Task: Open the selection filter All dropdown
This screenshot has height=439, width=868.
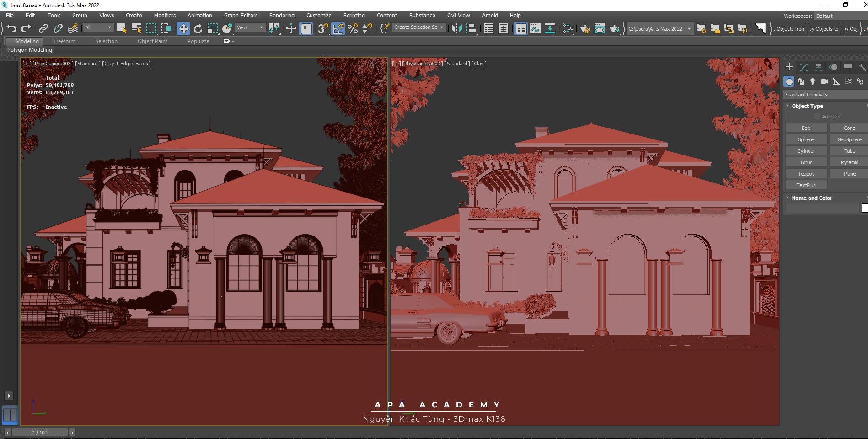Action: tap(98, 27)
